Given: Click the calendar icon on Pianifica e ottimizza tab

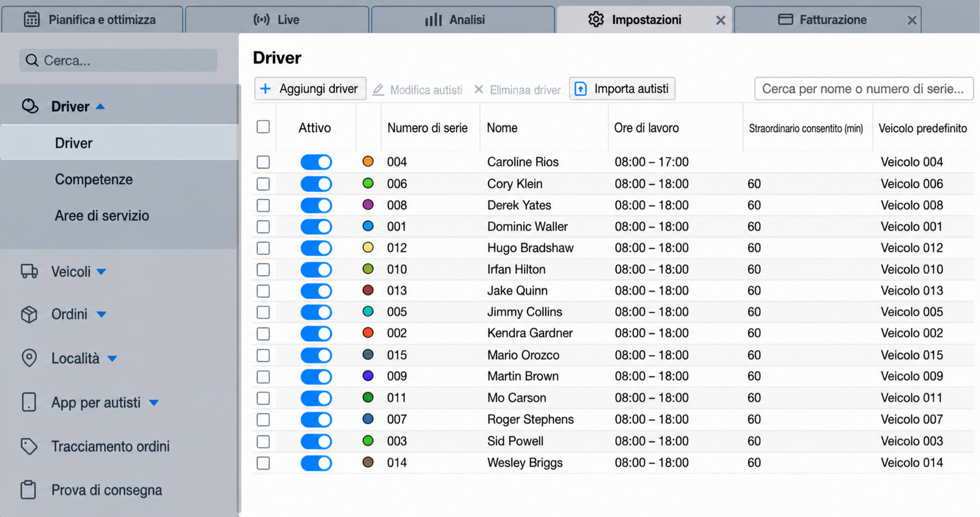Looking at the screenshot, I should [32, 19].
